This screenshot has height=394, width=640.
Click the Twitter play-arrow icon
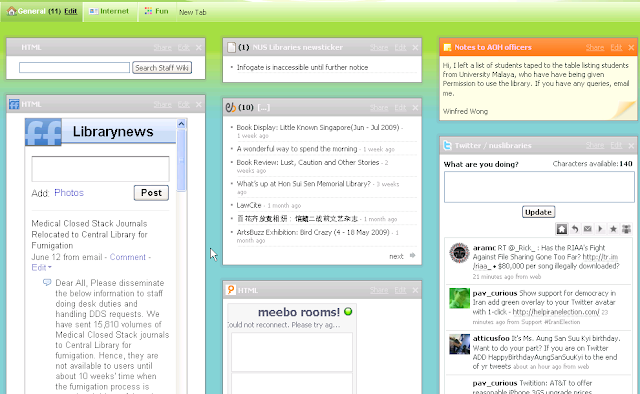[x=600, y=229]
